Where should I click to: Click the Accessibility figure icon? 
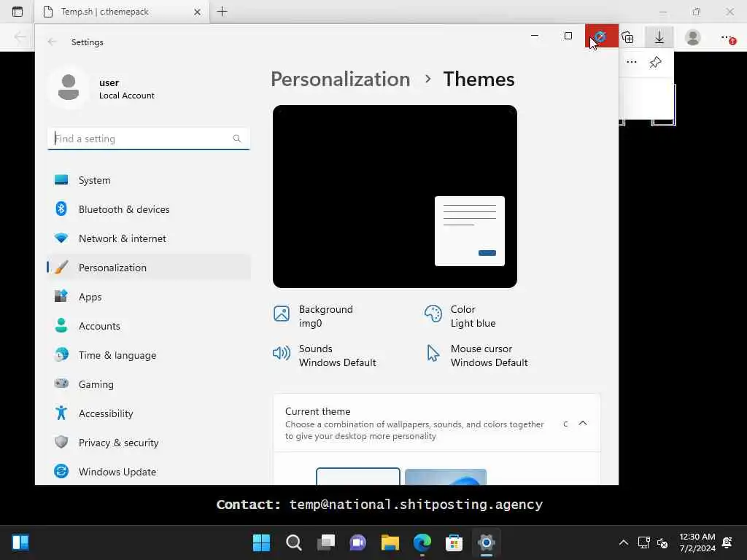61,413
